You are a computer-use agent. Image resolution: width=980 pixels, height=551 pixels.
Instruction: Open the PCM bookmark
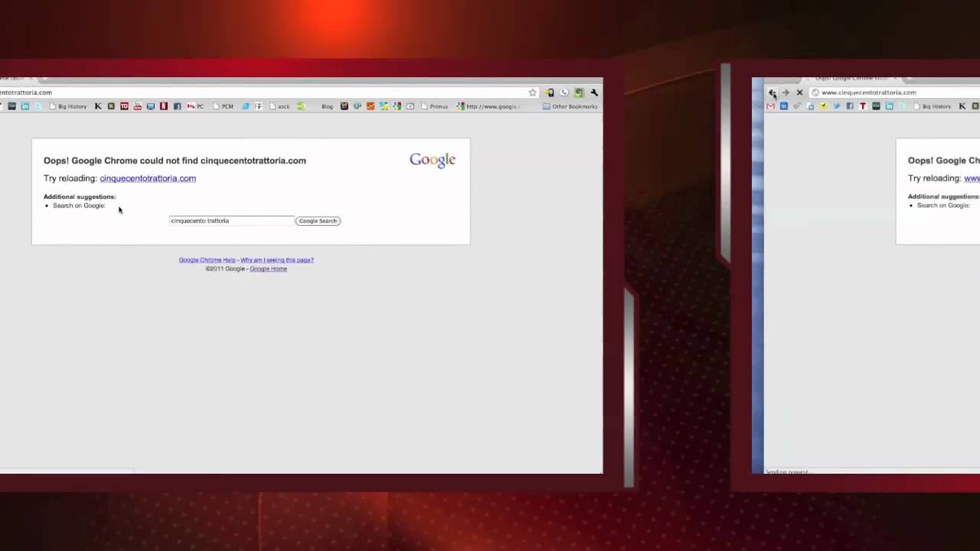223,106
